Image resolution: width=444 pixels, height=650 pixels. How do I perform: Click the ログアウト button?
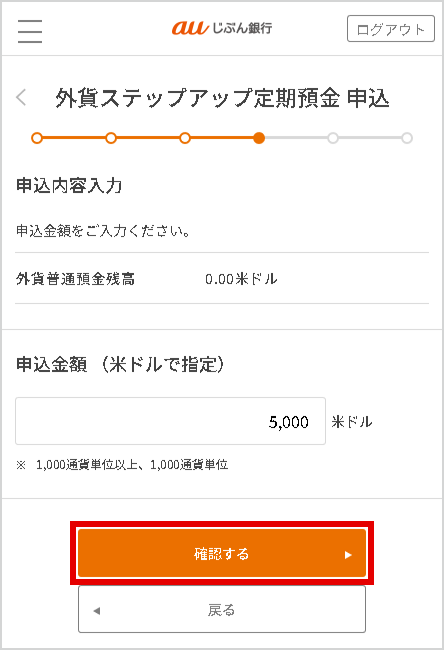391,29
